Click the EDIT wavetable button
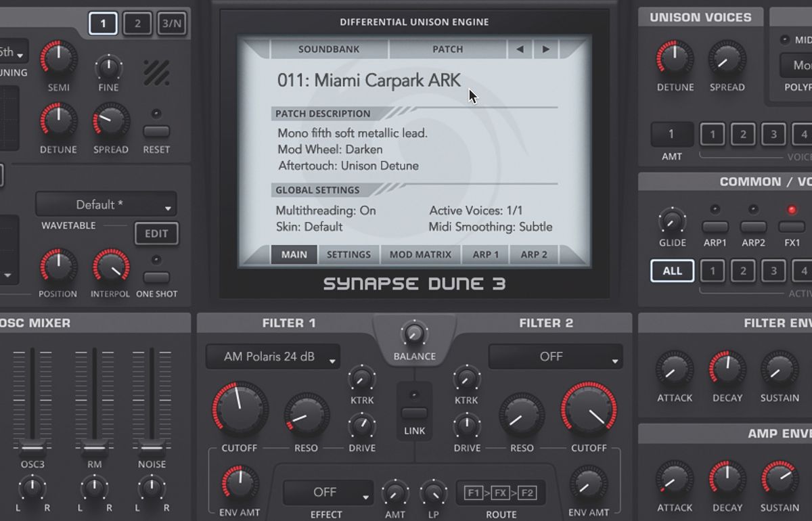 point(156,233)
